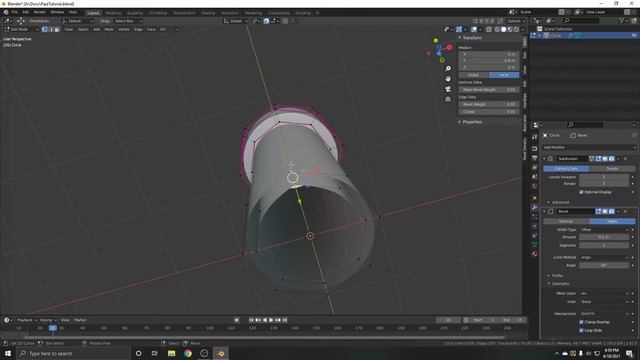Image resolution: width=640 pixels, height=360 pixels.
Task: Switch to the Modeling workspace tab
Action: [x=113, y=13]
